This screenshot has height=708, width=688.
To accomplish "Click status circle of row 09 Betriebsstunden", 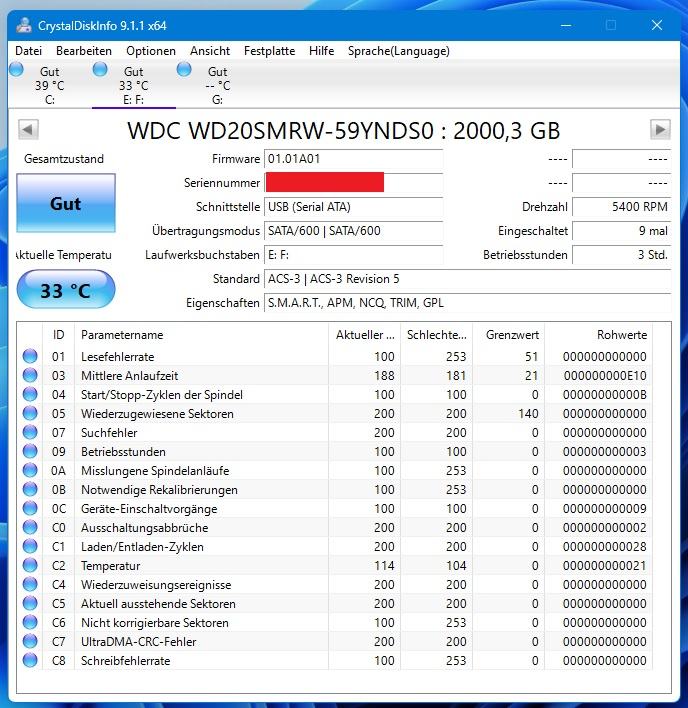I will point(30,451).
